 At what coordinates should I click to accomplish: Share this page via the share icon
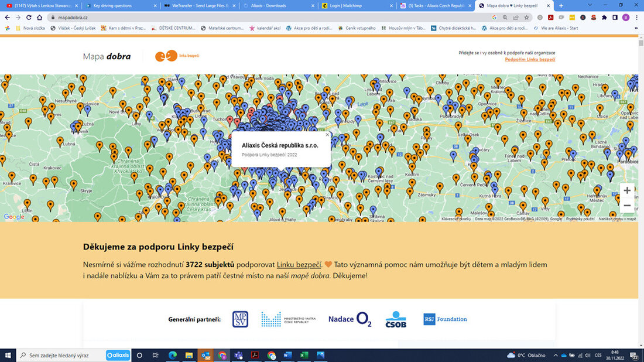coord(516,18)
